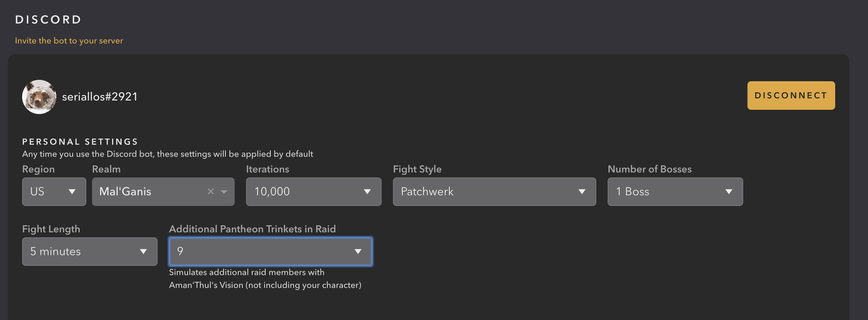Clear the Mal'Ganis realm selection with X
Image resolution: width=868 pixels, height=320 pixels.
(x=210, y=192)
